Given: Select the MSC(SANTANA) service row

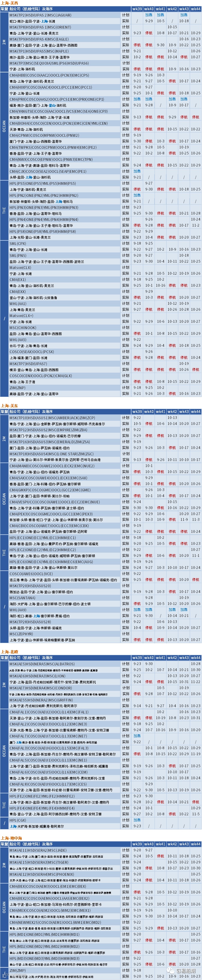Looking at the screenshot, I should coord(65,598).
